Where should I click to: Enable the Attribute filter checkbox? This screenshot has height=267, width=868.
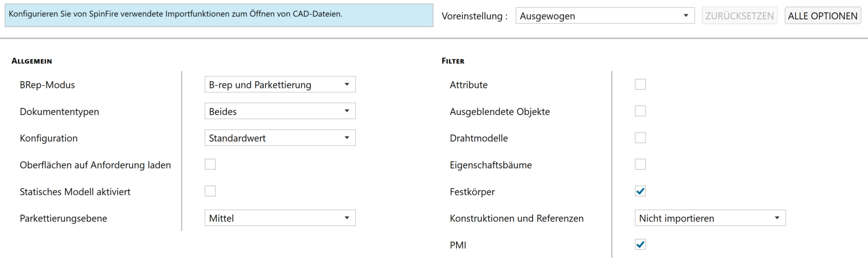coord(640,85)
